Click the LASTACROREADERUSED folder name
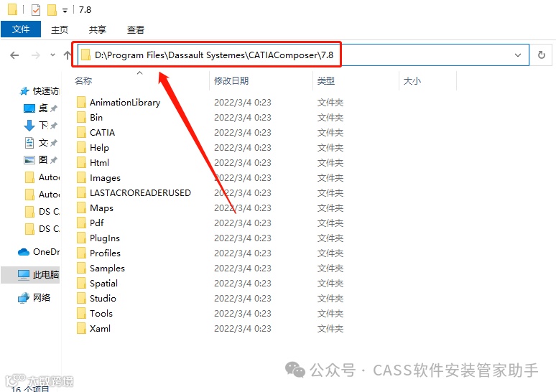556x392 pixels. pos(140,193)
